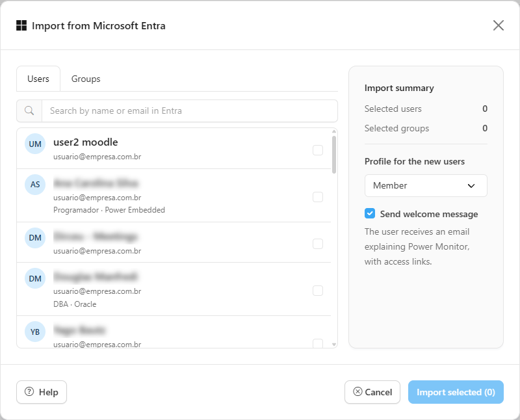Screen dimensions: 520x420
Task: Click the Import summary heading
Action: 399,88
